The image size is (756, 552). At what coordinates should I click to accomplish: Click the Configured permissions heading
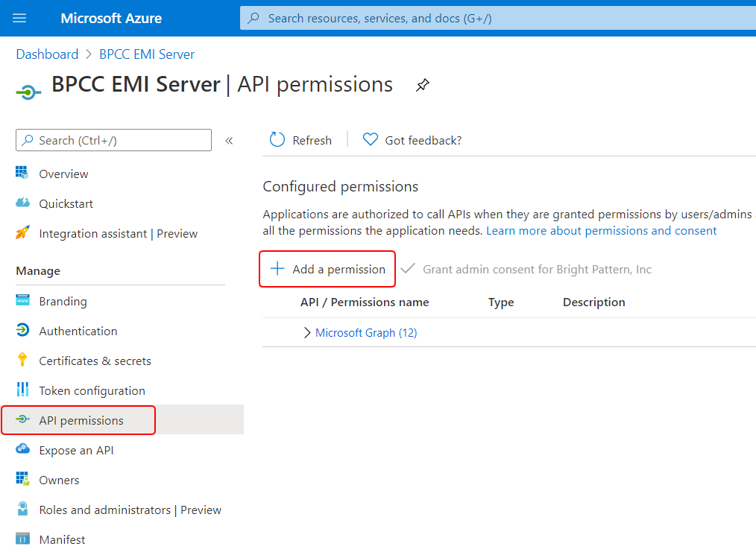pos(341,186)
